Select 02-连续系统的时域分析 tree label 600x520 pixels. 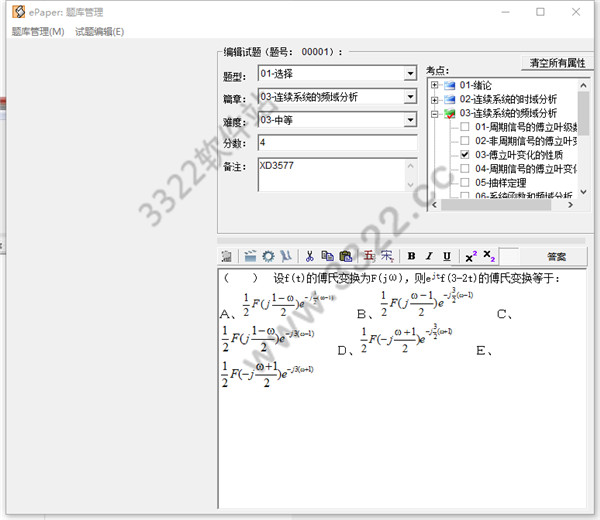tap(508, 99)
